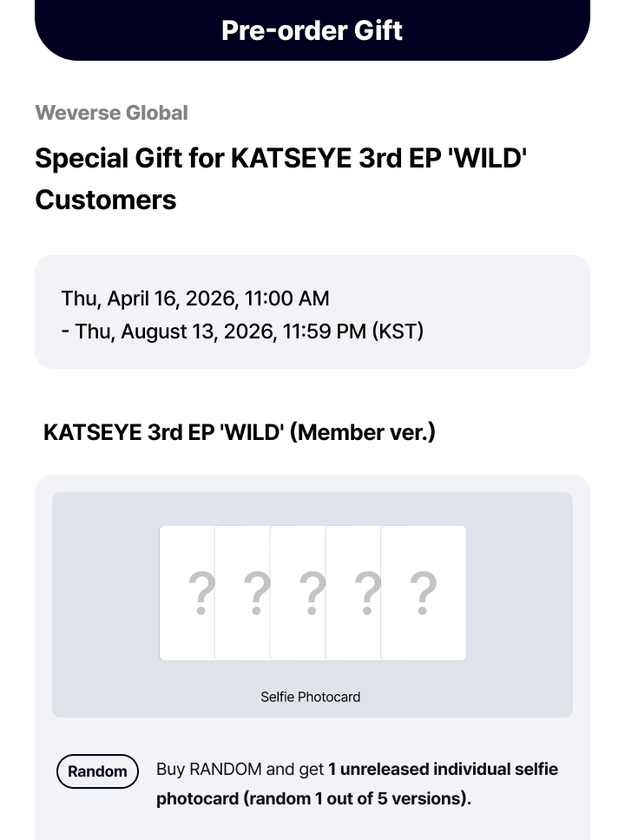The image size is (625, 840).
Task: Click the Special Gift for KATSEYE title
Action: pos(281,159)
